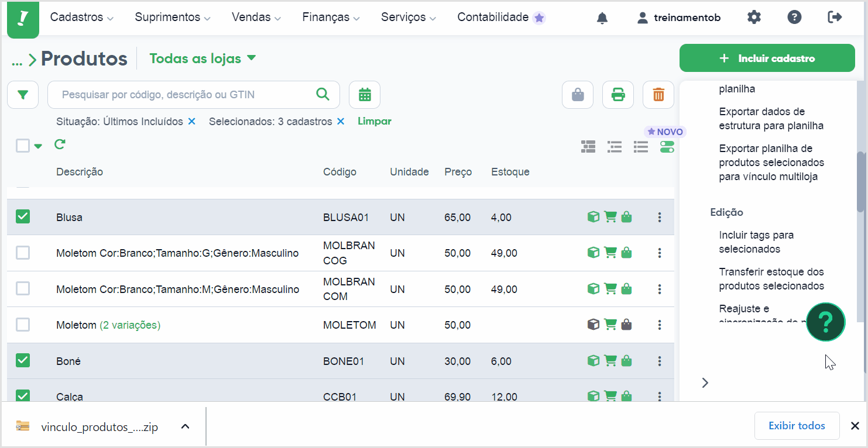Click Exibir todos downloads button
This screenshot has width=868, height=448.
pyautogui.click(x=797, y=426)
